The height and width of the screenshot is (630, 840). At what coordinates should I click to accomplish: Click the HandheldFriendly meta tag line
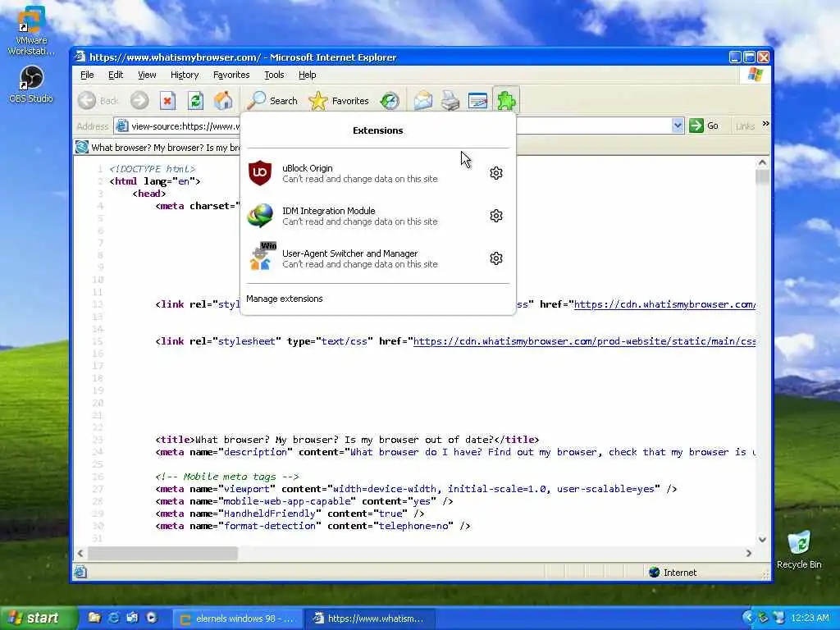[290, 514]
